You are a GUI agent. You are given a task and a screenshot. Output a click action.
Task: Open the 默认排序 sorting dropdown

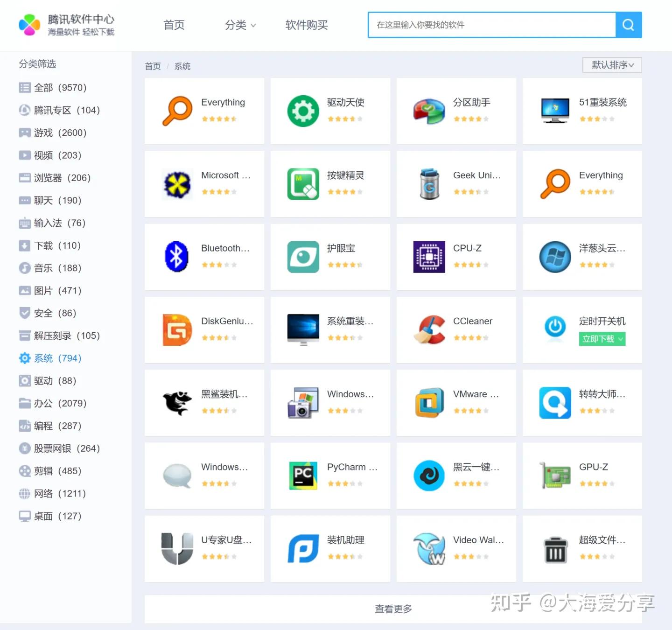tap(612, 65)
